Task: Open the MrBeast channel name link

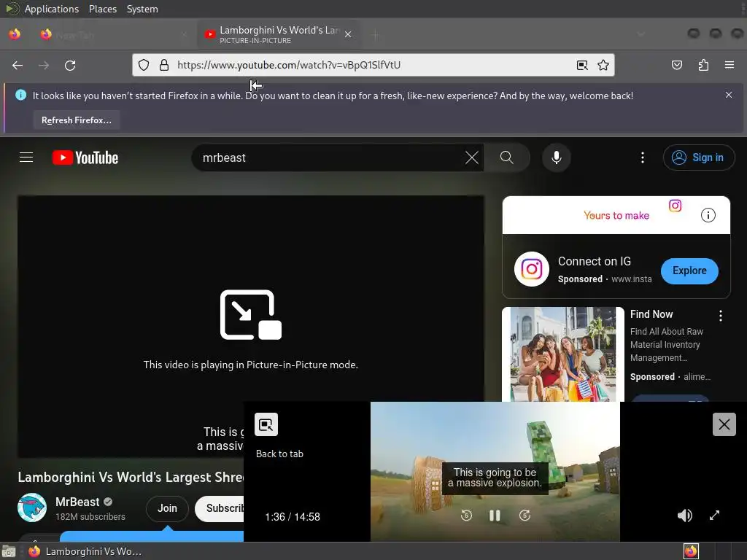Action: tap(77, 502)
